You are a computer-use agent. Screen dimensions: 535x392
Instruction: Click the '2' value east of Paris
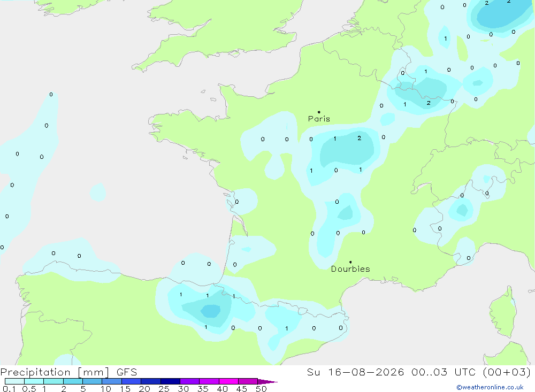[360, 138]
